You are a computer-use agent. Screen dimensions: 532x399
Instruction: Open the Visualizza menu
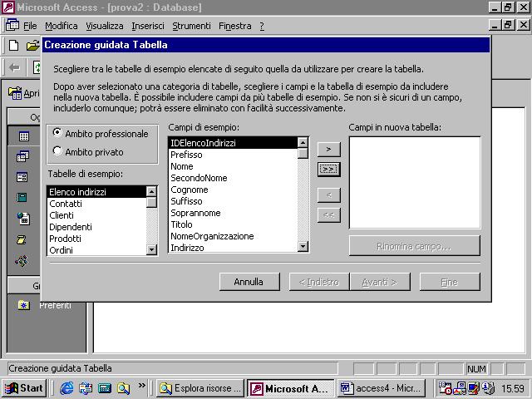click(x=105, y=26)
